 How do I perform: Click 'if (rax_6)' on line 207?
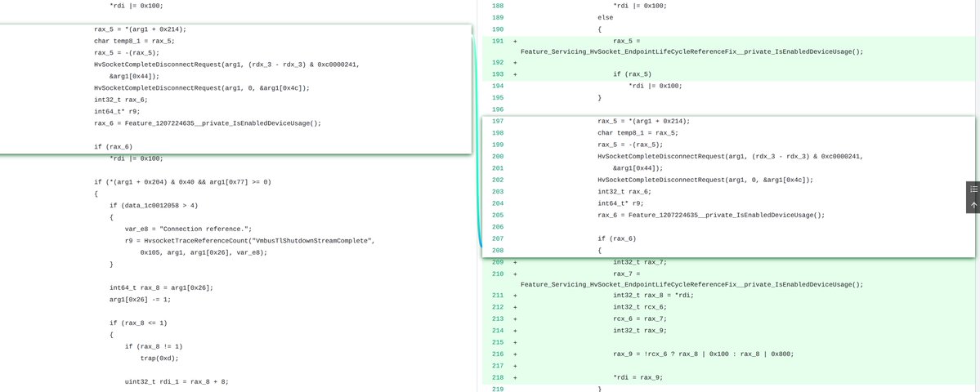(x=617, y=238)
